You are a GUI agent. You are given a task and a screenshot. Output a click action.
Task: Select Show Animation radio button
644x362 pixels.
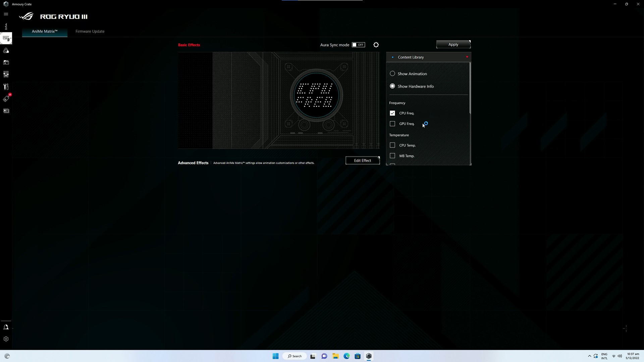(392, 73)
